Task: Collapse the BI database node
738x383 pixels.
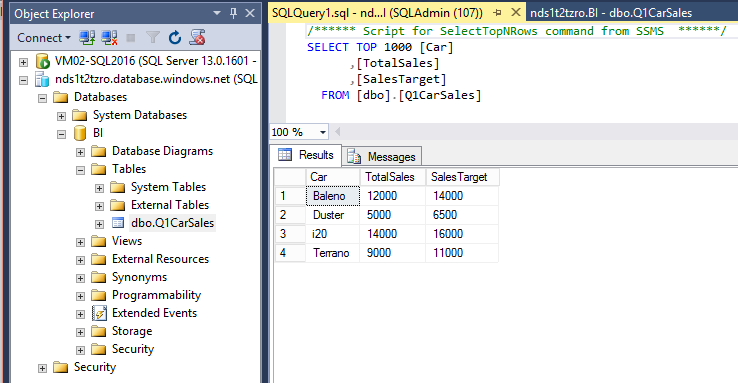Action: point(61,134)
